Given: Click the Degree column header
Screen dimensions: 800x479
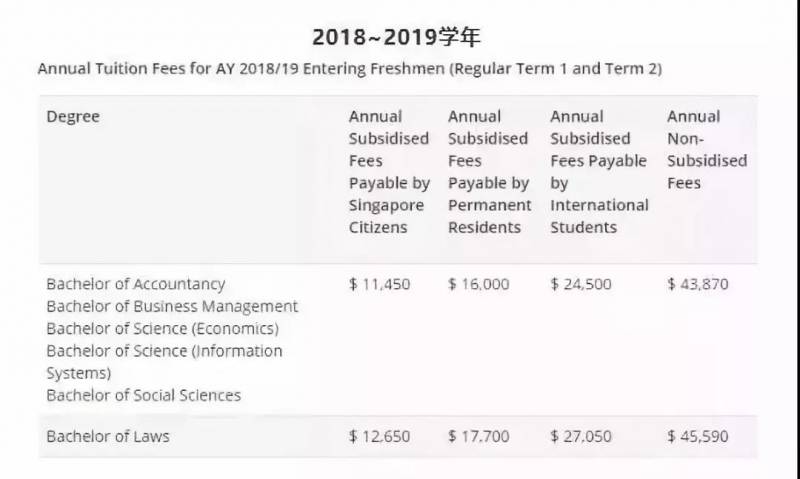Looking at the screenshot, I should tap(73, 117).
